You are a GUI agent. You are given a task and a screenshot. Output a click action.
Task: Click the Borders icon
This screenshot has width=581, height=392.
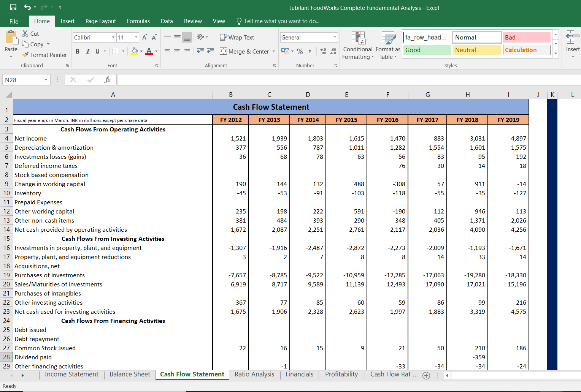116,51
